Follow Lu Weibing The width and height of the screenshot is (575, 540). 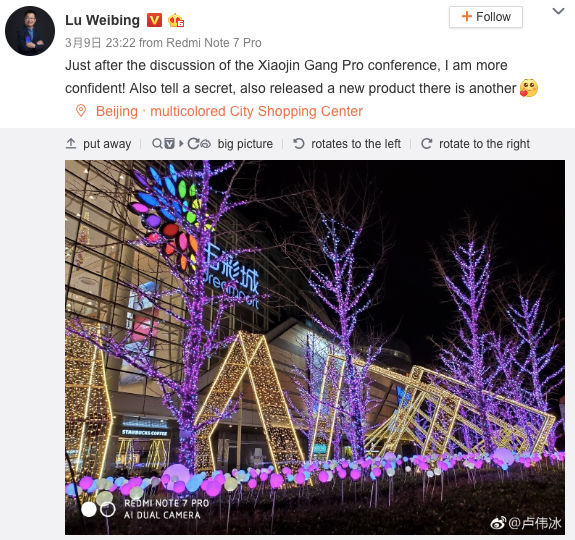pos(486,17)
